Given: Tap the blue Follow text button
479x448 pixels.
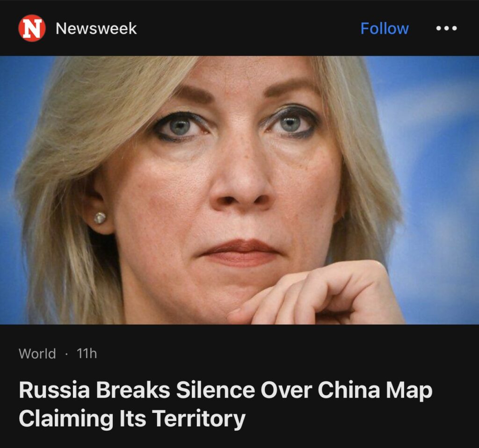Looking at the screenshot, I should tap(385, 29).
